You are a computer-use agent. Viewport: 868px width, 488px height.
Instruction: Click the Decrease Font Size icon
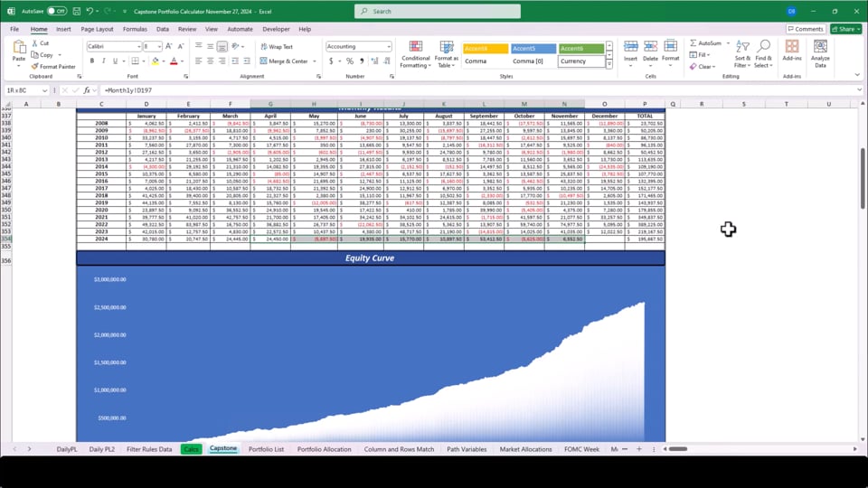coord(181,46)
